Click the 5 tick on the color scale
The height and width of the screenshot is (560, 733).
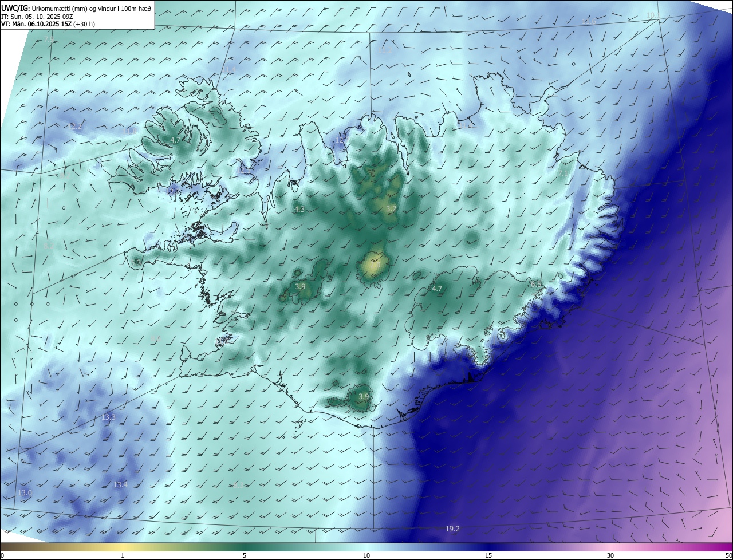pos(245,555)
